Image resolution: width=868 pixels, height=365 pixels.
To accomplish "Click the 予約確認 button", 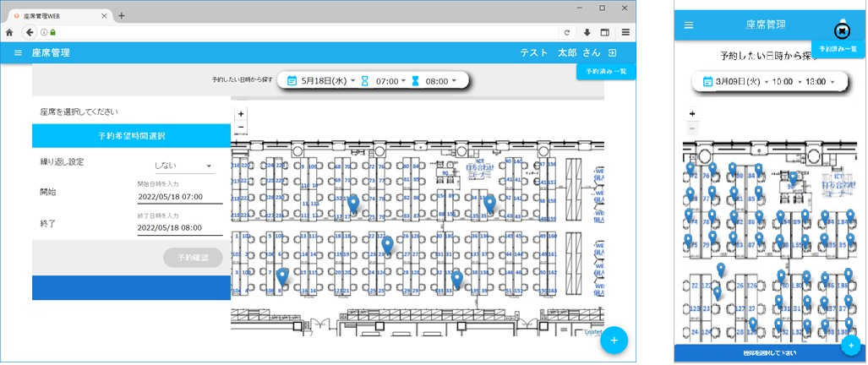I will click(x=193, y=258).
